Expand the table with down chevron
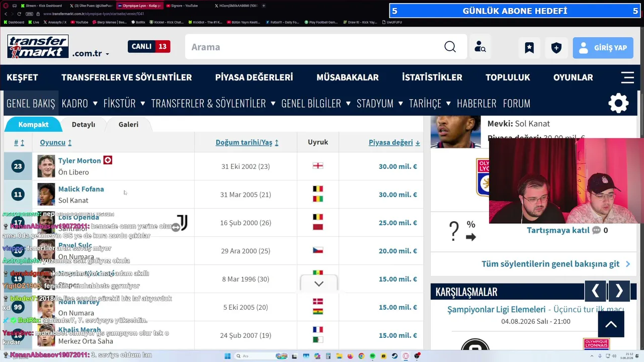The image size is (644, 362). click(x=319, y=284)
